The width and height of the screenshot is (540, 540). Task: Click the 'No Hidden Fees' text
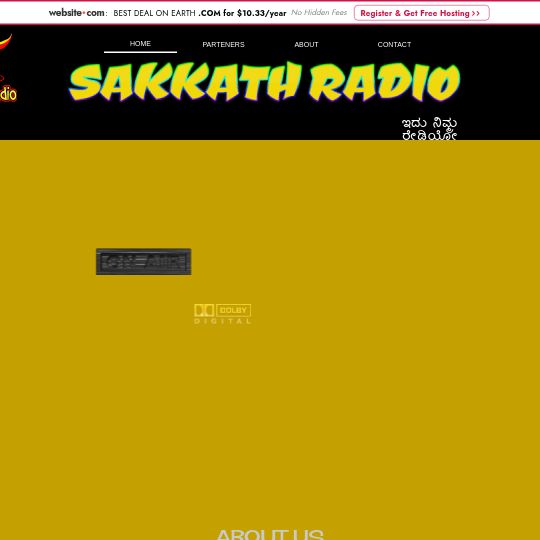pyautogui.click(x=319, y=12)
